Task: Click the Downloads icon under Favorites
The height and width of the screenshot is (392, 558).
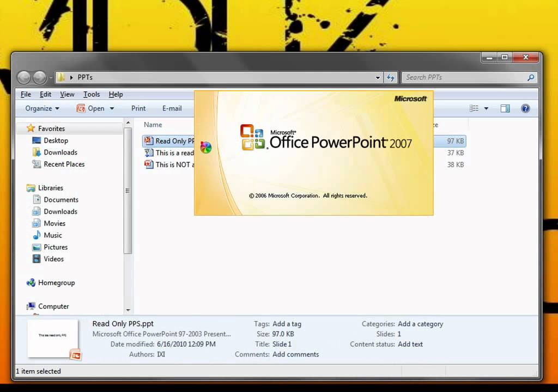Action: point(37,152)
